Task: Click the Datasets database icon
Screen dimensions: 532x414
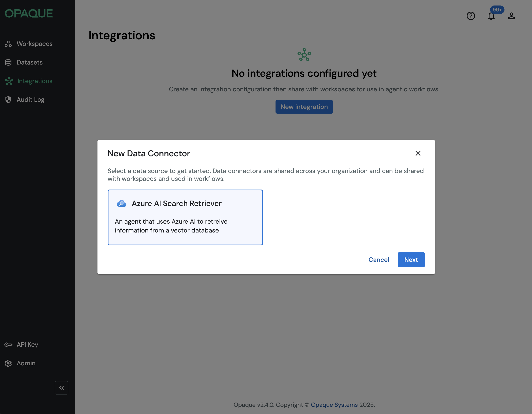Action: point(8,62)
